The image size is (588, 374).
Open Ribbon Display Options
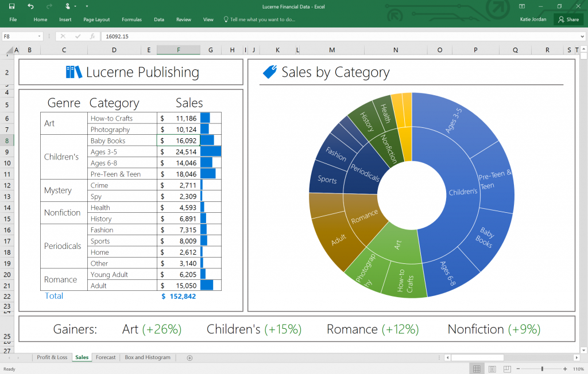tap(521, 6)
